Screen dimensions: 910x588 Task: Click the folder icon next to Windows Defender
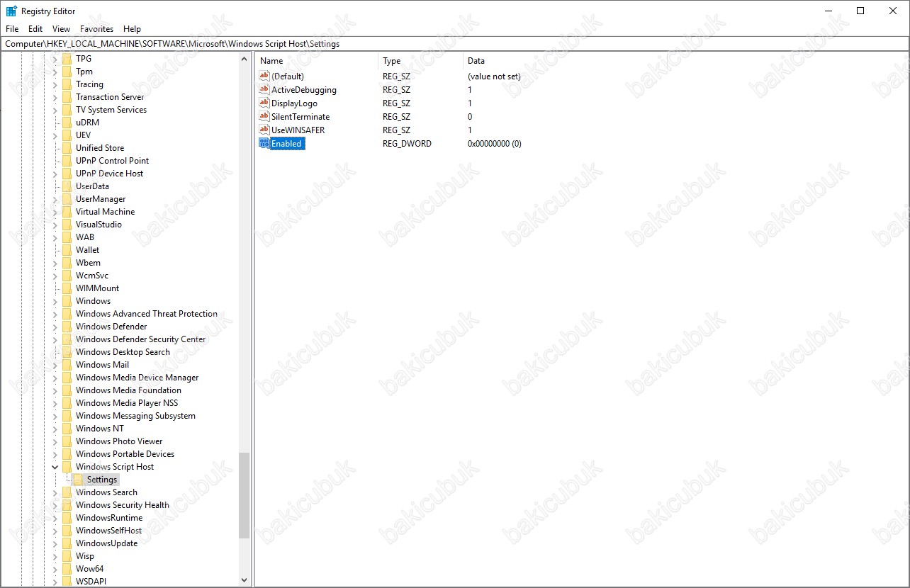(x=67, y=327)
